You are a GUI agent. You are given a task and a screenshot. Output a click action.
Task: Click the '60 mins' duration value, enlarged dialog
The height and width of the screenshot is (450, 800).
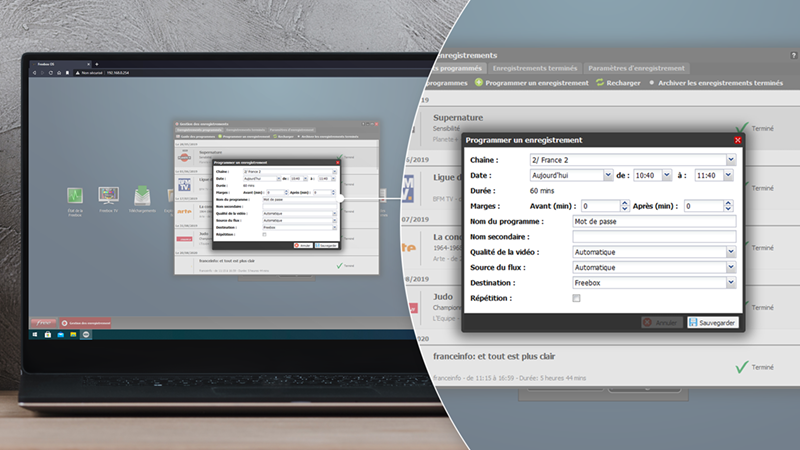(x=542, y=191)
